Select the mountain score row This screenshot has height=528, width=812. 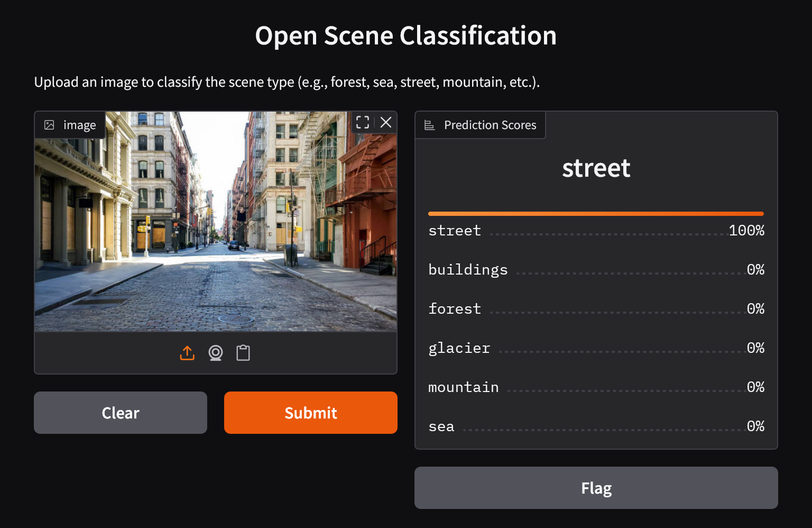click(x=596, y=387)
